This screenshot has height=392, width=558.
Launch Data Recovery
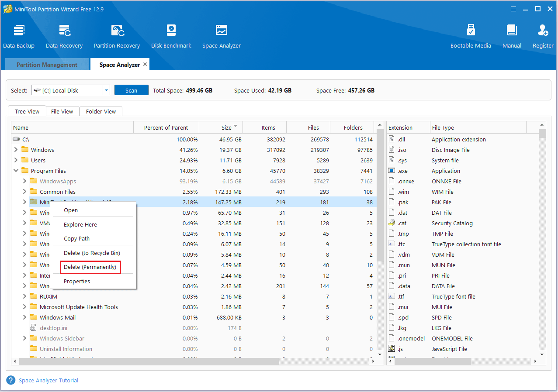click(x=64, y=35)
